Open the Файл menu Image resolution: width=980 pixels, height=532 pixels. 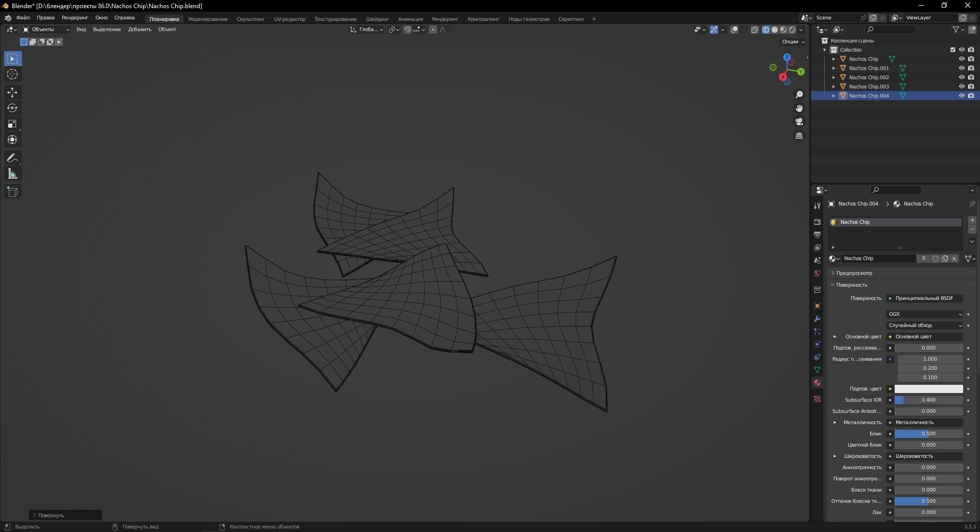tap(23, 18)
